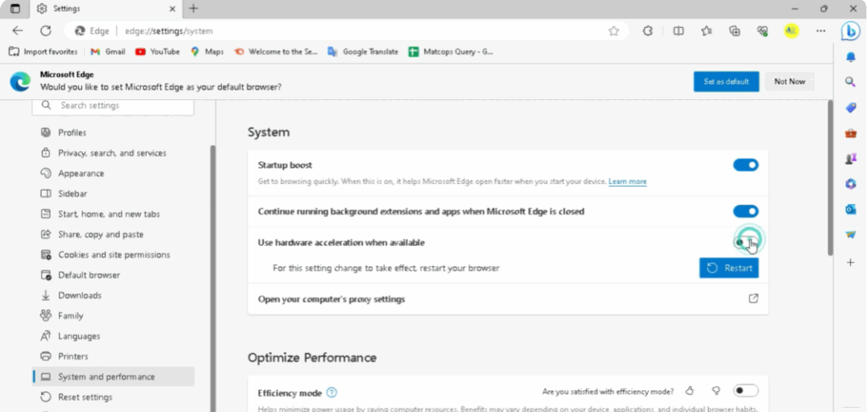Viewport: 868px width, 412px height.
Task: Open sidebar Tools briefcase icon
Action: pyautogui.click(x=851, y=133)
